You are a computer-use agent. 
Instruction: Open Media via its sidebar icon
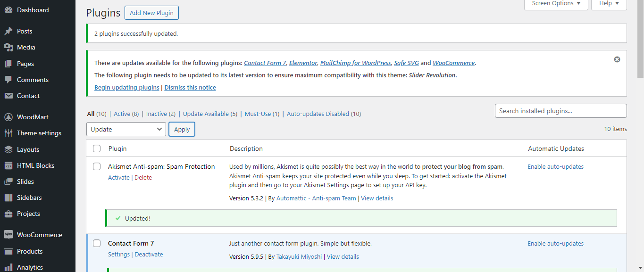click(8, 47)
